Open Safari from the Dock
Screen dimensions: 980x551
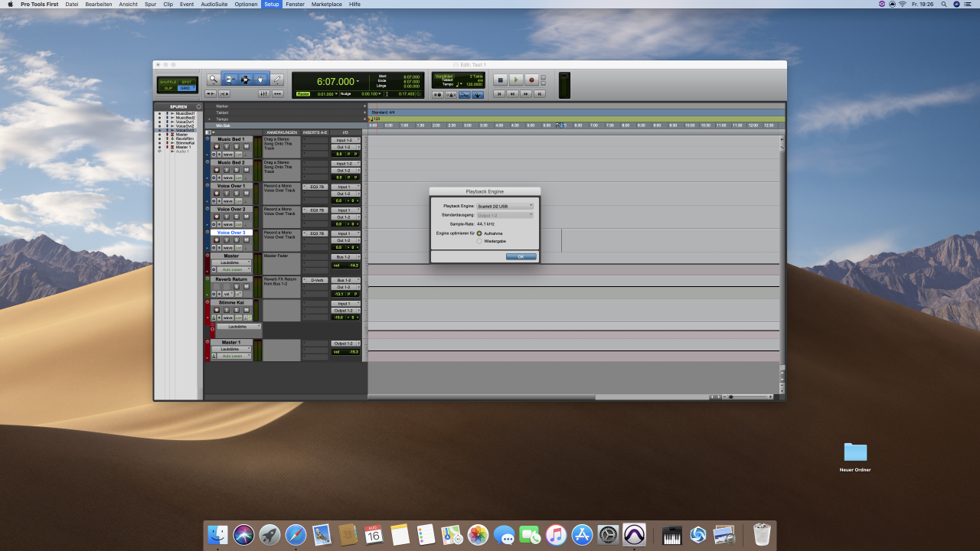coord(296,534)
